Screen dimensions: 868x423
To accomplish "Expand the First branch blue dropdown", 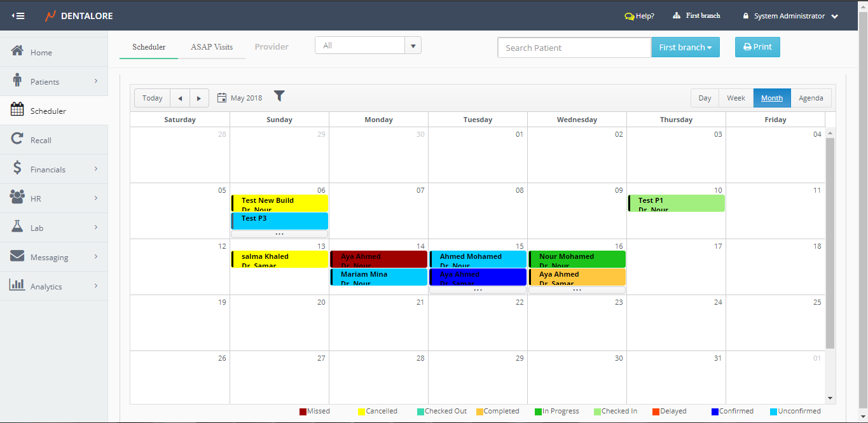I will (685, 47).
